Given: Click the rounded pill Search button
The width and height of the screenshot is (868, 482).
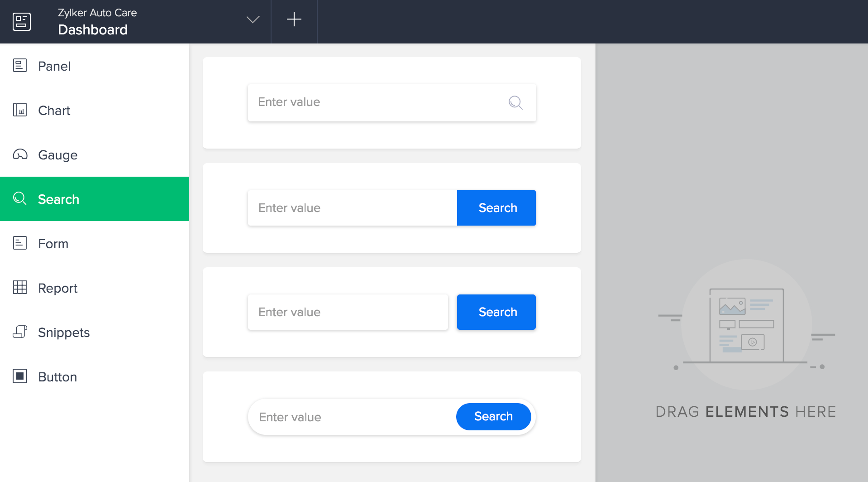Looking at the screenshot, I should point(493,417).
